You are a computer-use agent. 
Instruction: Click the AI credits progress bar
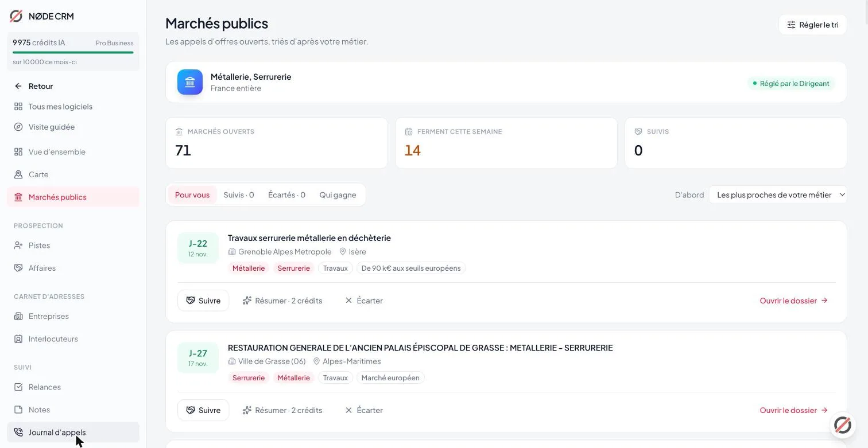pyautogui.click(x=73, y=53)
